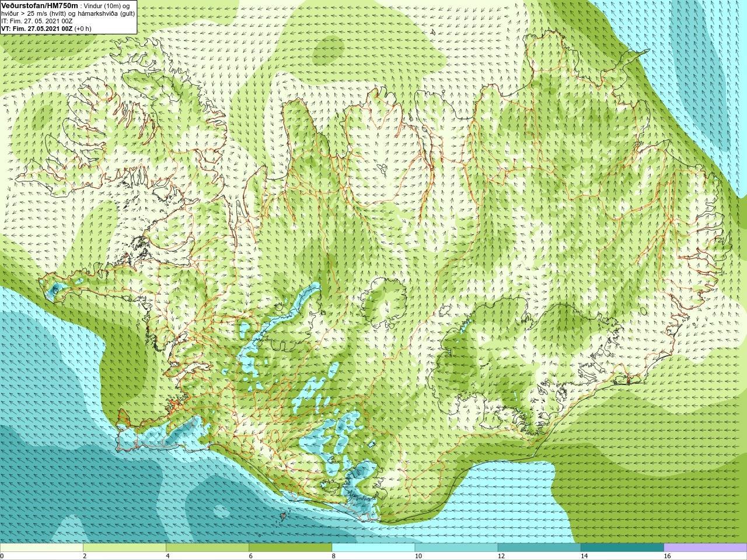This screenshot has height=560, width=747.
Task: Click the legend scale label "6"
Action: pyautogui.click(x=250, y=556)
